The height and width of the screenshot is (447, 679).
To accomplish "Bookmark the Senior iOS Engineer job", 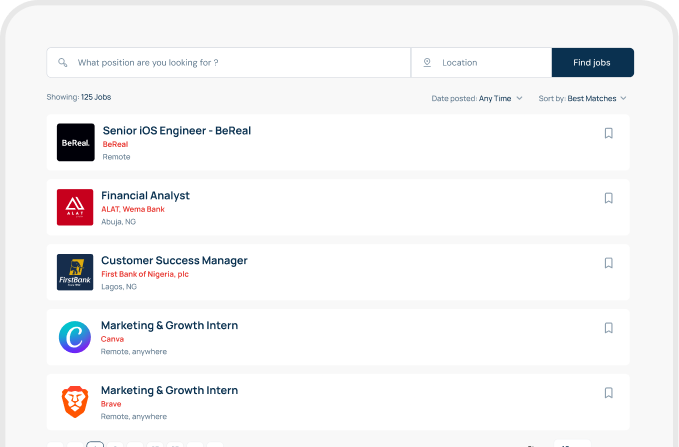I will pyautogui.click(x=608, y=133).
